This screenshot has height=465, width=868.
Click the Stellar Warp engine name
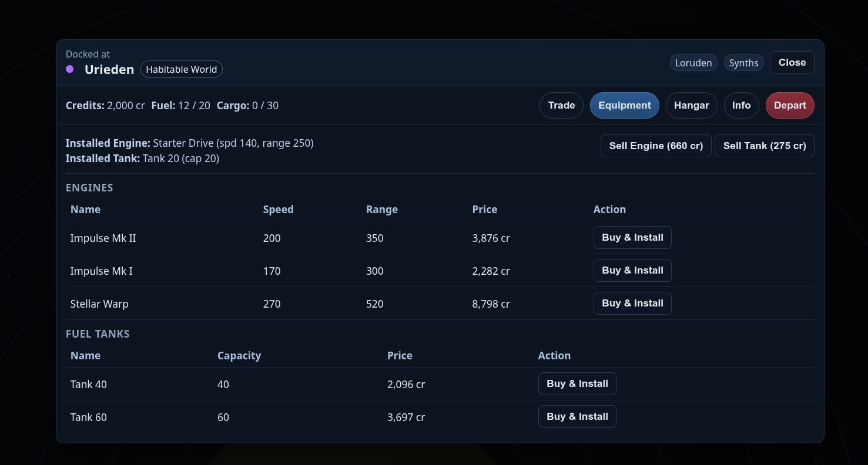coord(99,304)
